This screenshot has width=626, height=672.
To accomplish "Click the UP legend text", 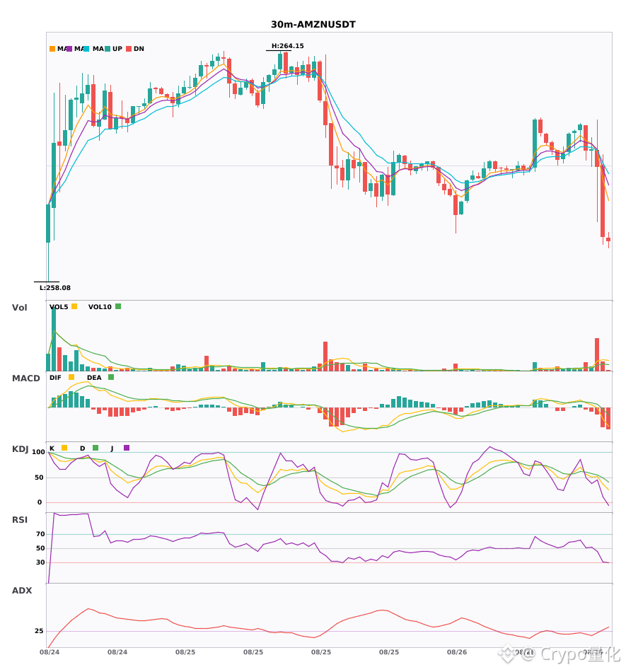I will coord(117,49).
